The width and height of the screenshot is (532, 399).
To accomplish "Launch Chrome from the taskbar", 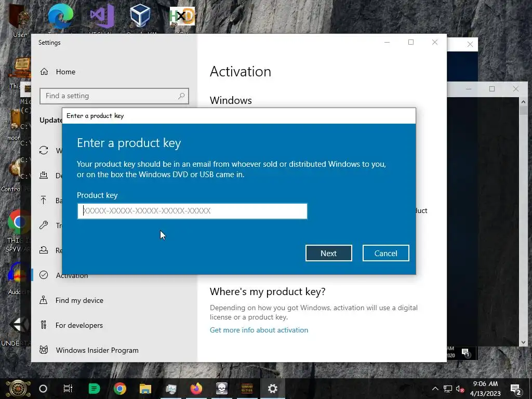I will pos(120,389).
